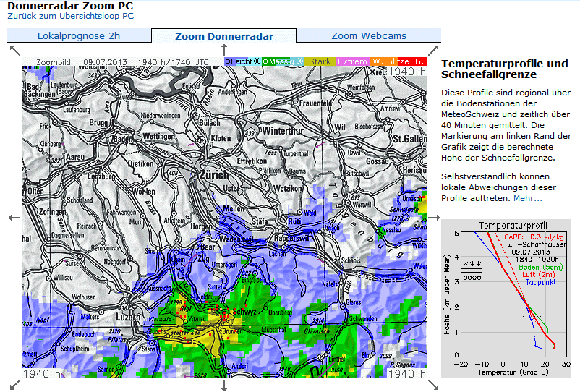The image size is (580, 392).
Task: Click the 1940 h timestamp in the map's bottom-left corner
Action: 42,373
